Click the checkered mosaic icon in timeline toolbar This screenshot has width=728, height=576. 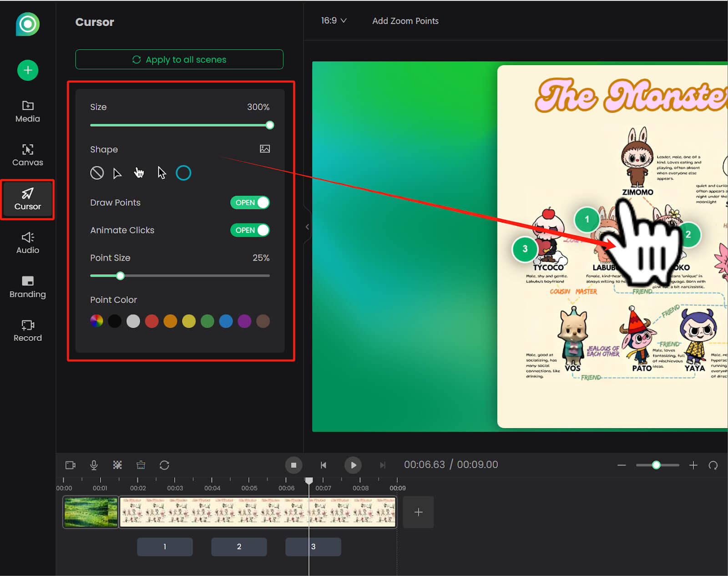[117, 465]
